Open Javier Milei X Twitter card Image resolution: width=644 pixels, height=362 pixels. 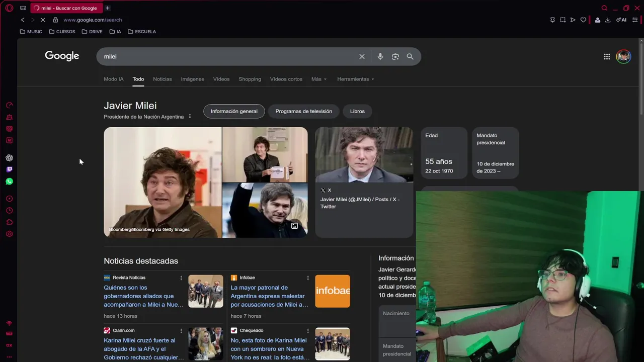364,182
